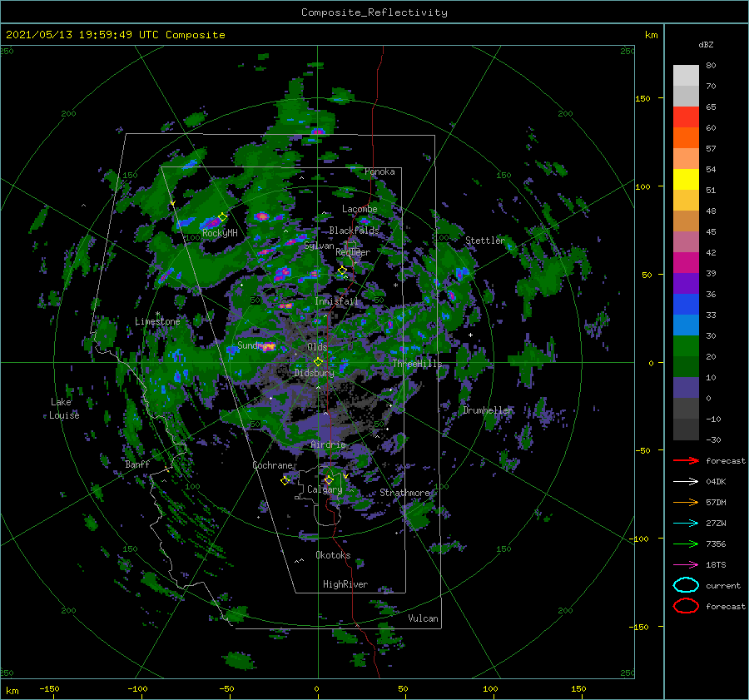749x700 pixels.
Task: Click the orange 57DM arrow icon
Action: (x=686, y=502)
